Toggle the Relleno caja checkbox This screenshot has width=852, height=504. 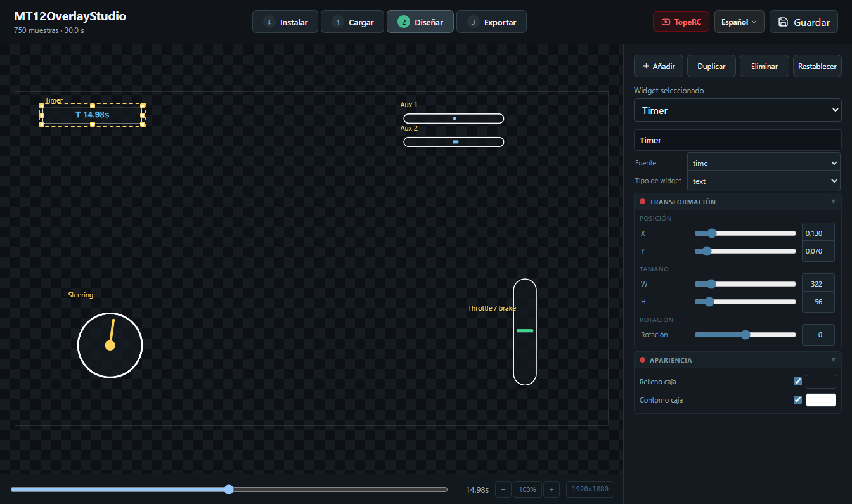coord(798,382)
